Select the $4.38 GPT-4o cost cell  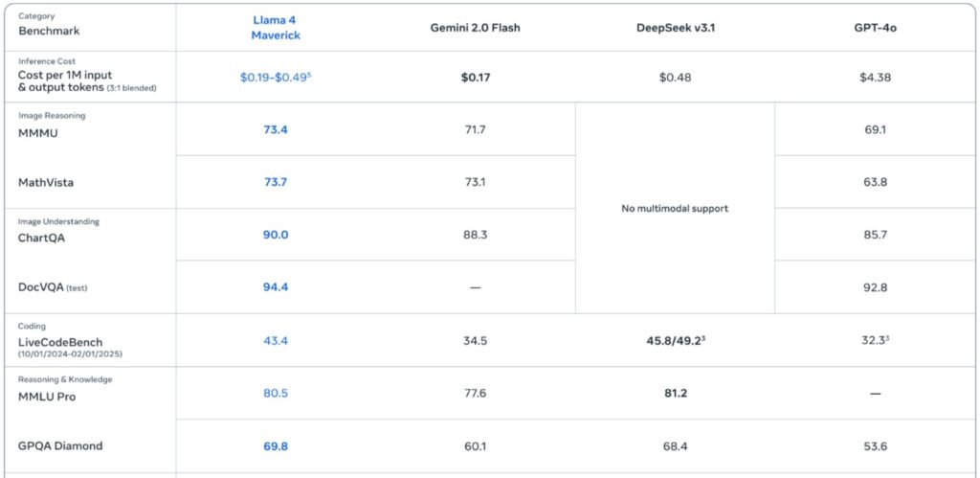(x=875, y=78)
